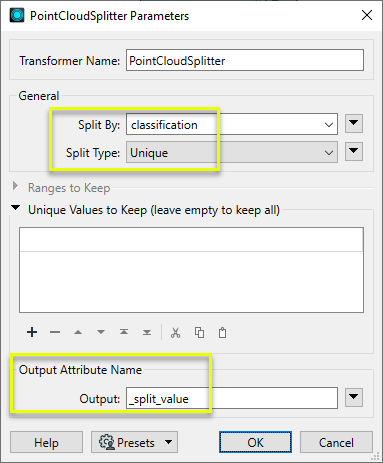Move selected row down one position

tap(101, 332)
